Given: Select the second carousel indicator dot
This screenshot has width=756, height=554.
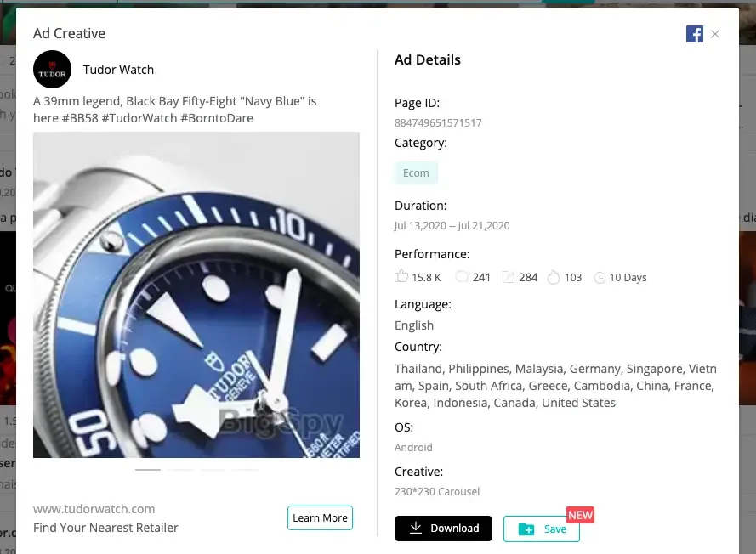Looking at the screenshot, I should pos(180,468).
